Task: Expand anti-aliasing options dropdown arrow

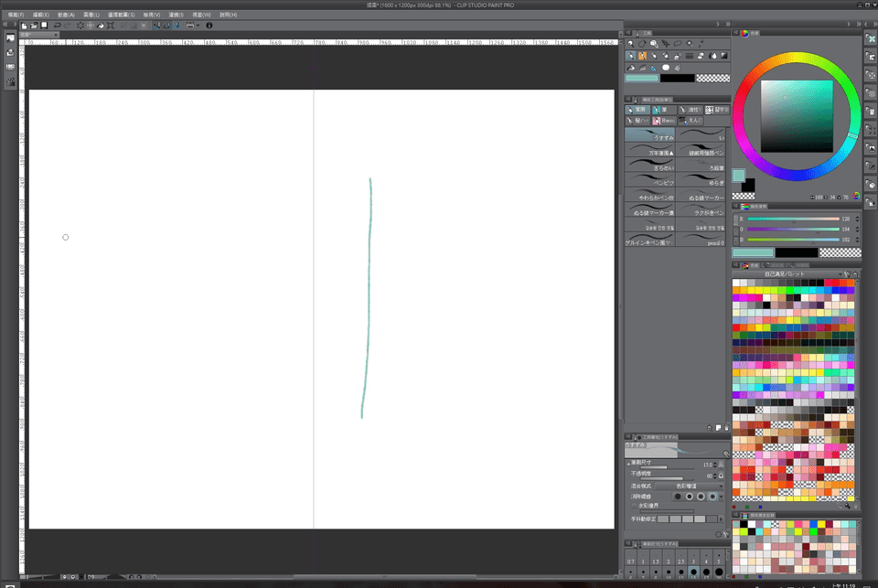Action: [x=722, y=497]
